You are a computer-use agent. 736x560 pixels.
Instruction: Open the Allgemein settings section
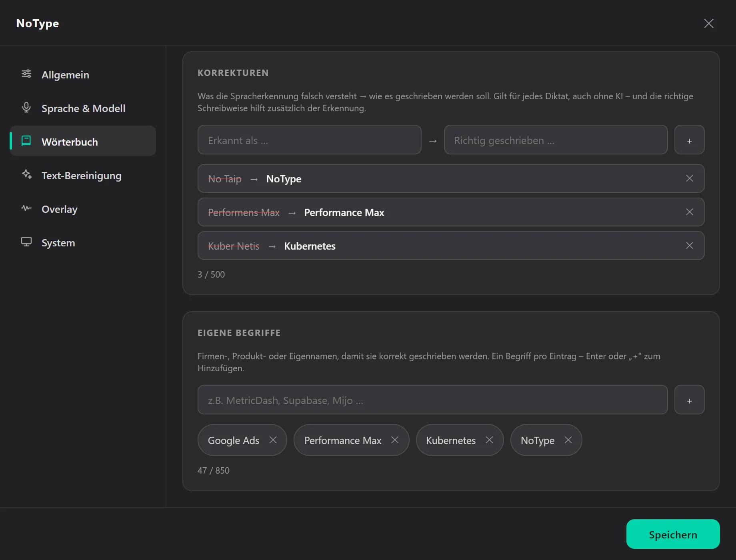pyautogui.click(x=83, y=74)
